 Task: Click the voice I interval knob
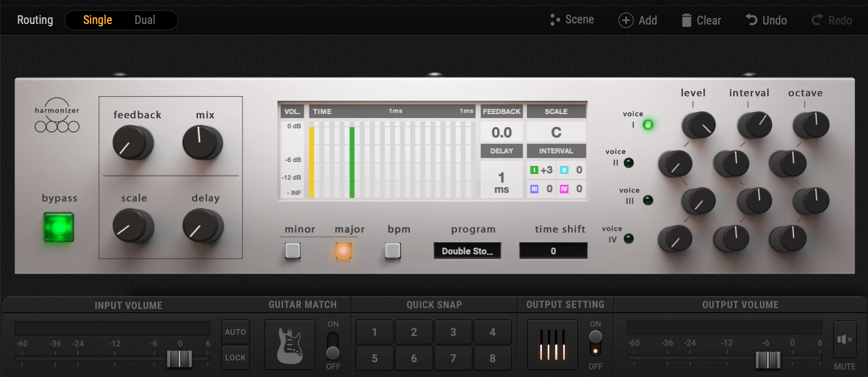point(754,124)
